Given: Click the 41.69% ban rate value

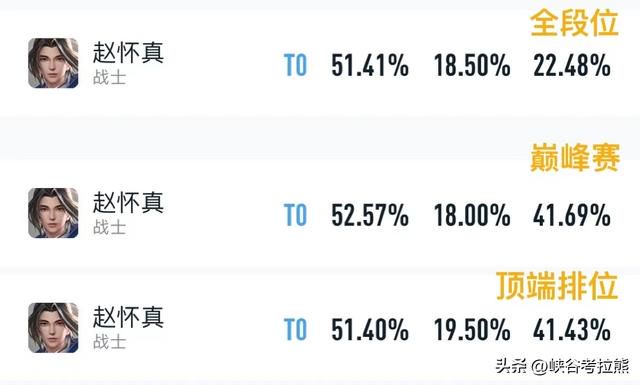Looking at the screenshot, I should click(x=572, y=215).
